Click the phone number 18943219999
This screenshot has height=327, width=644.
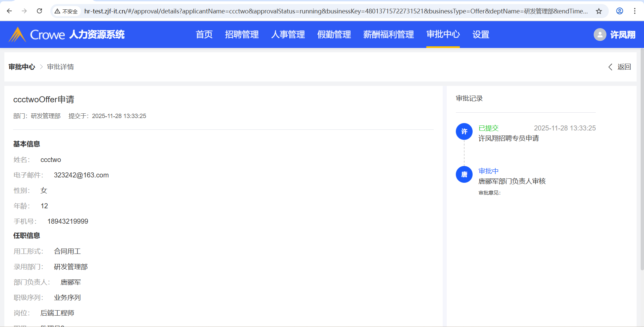coord(68,221)
